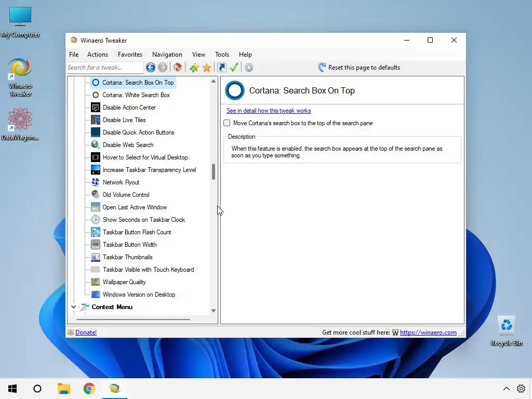Image resolution: width=532 pixels, height=399 pixels.
Task: Click the Taskbar Button Width icon
Action: (x=96, y=245)
